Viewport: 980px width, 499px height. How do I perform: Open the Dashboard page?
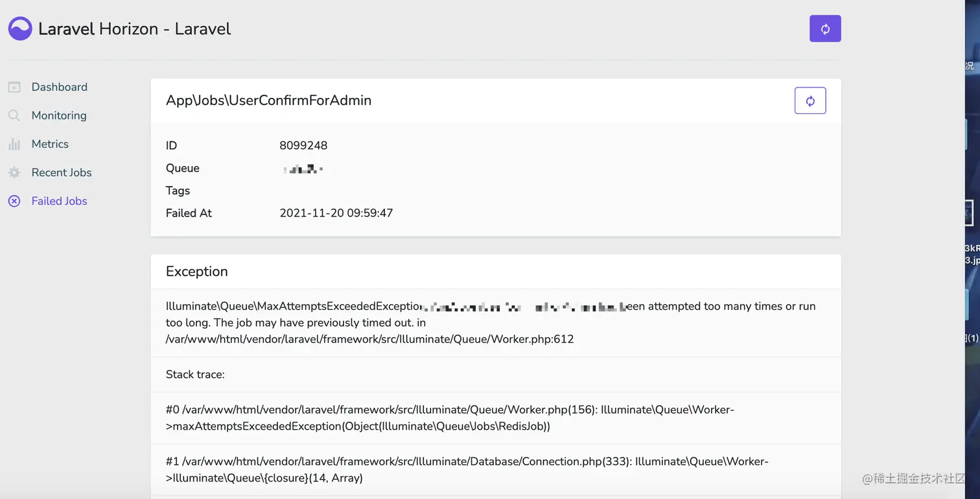[60, 87]
